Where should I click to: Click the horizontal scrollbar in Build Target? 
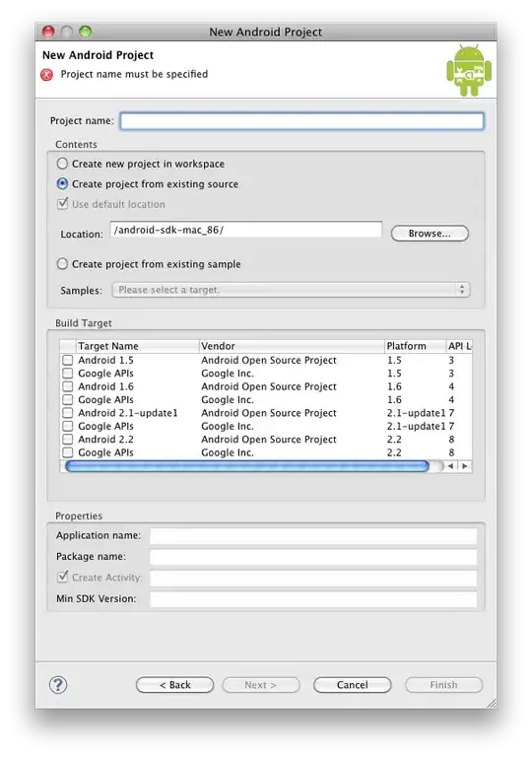(247, 466)
